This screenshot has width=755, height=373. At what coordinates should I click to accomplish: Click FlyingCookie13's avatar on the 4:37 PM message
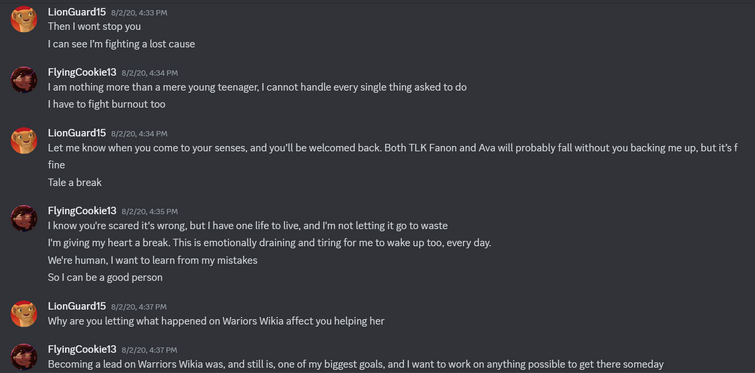[x=24, y=357]
